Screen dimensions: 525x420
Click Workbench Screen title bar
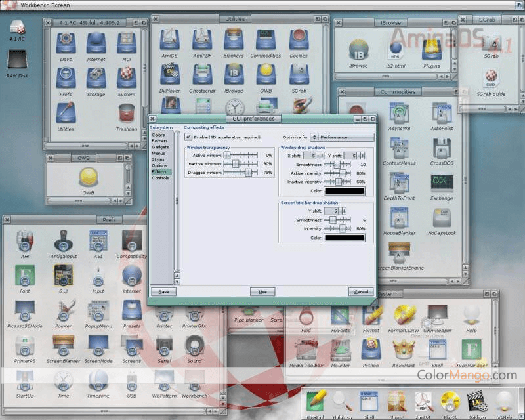point(262,5)
